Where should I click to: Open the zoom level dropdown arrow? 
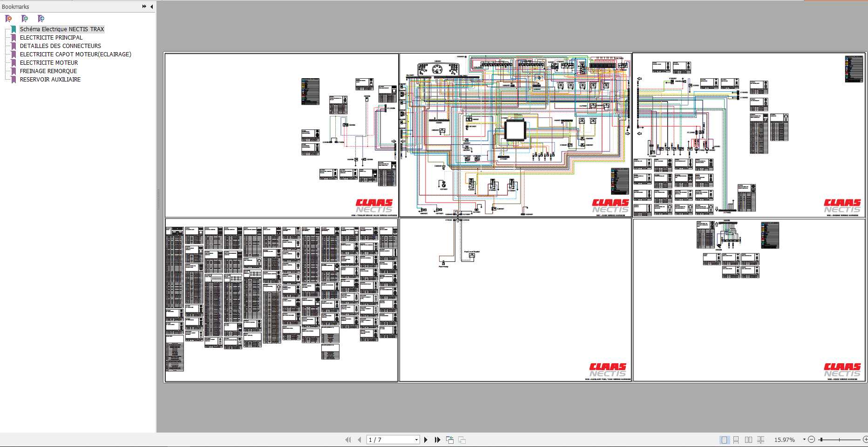pos(804,440)
